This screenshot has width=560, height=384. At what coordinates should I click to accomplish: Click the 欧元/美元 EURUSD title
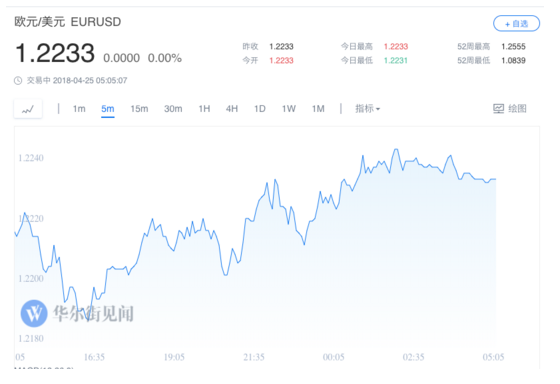coord(68,22)
